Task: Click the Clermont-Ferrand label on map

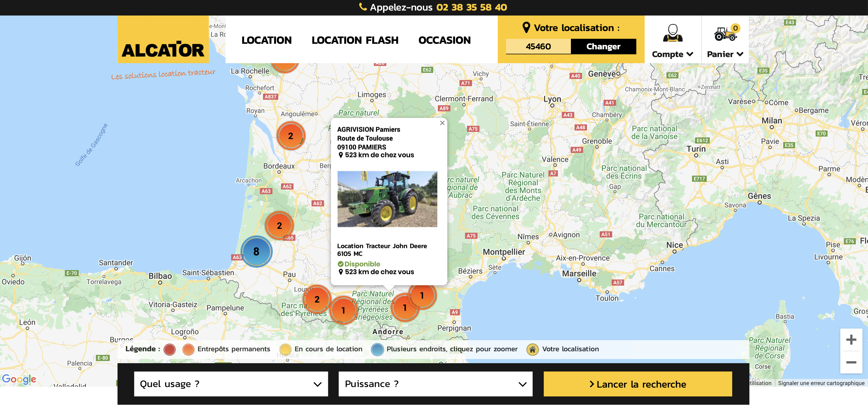Action: coord(464,99)
